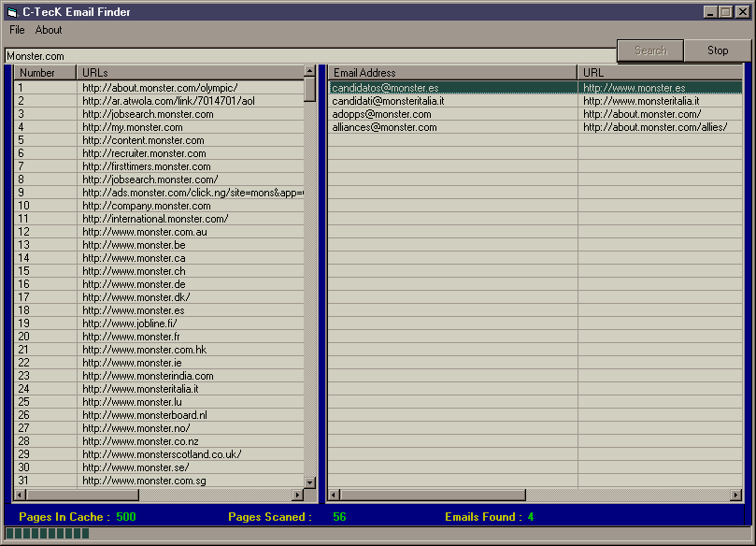
Task: Sort by Email Address column header
Action: pyautogui.click(x=452, y=72)
